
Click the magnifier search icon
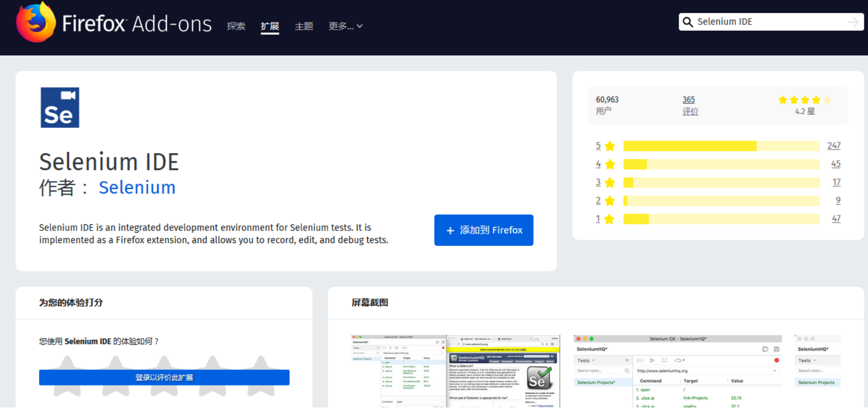(688, 22)
